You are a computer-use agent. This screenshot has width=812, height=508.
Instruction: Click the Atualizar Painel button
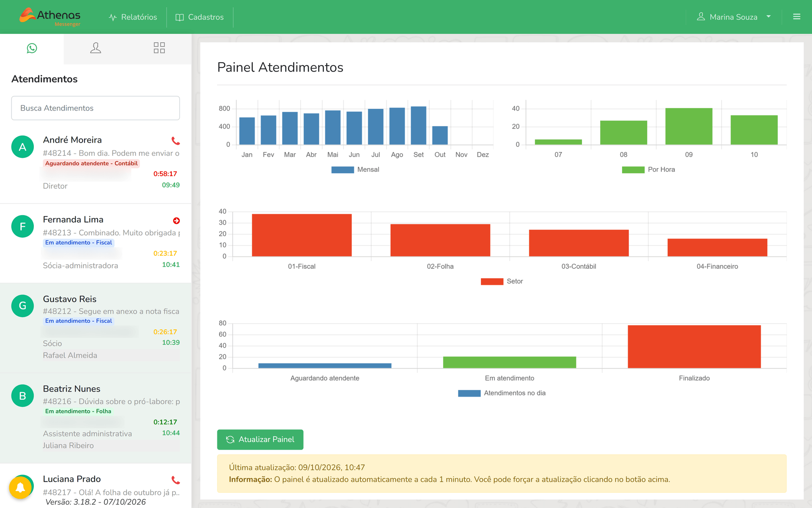pos(260,439)
